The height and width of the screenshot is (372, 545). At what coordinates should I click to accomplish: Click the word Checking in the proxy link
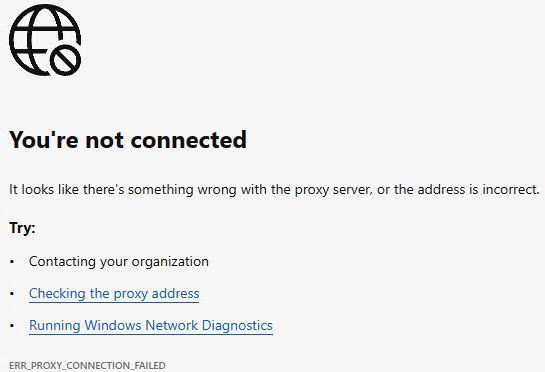57,293
